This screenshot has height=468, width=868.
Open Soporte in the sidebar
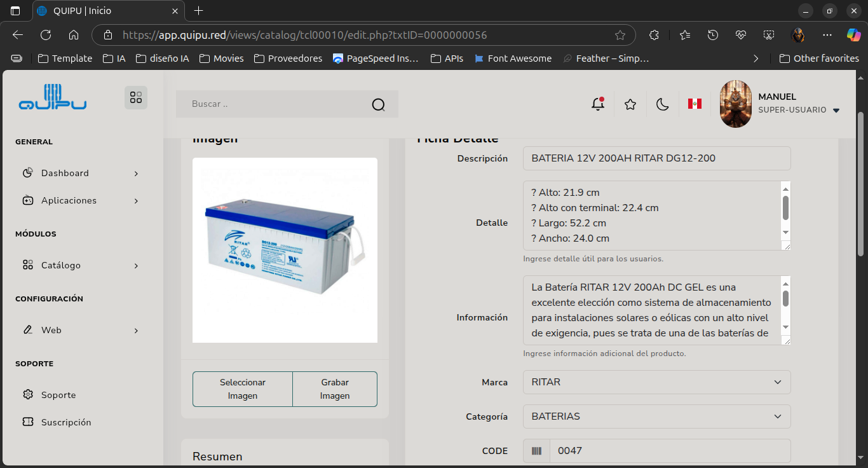[x=58, y=395]
